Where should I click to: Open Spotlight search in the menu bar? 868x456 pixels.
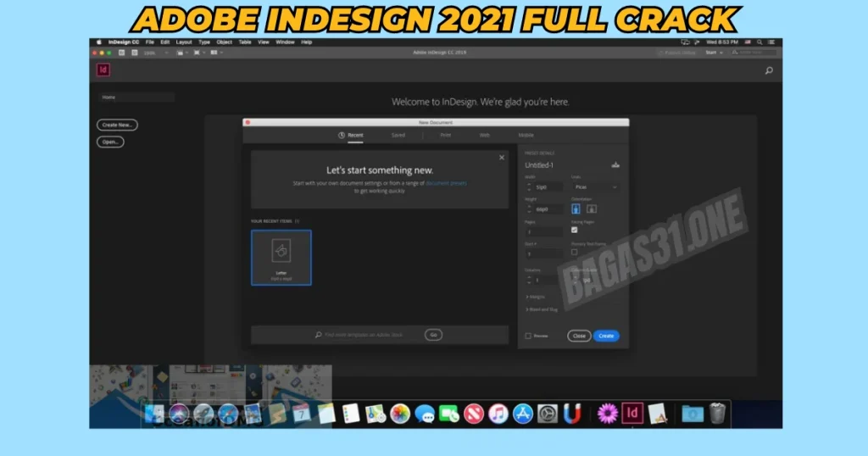pos(759,42)
